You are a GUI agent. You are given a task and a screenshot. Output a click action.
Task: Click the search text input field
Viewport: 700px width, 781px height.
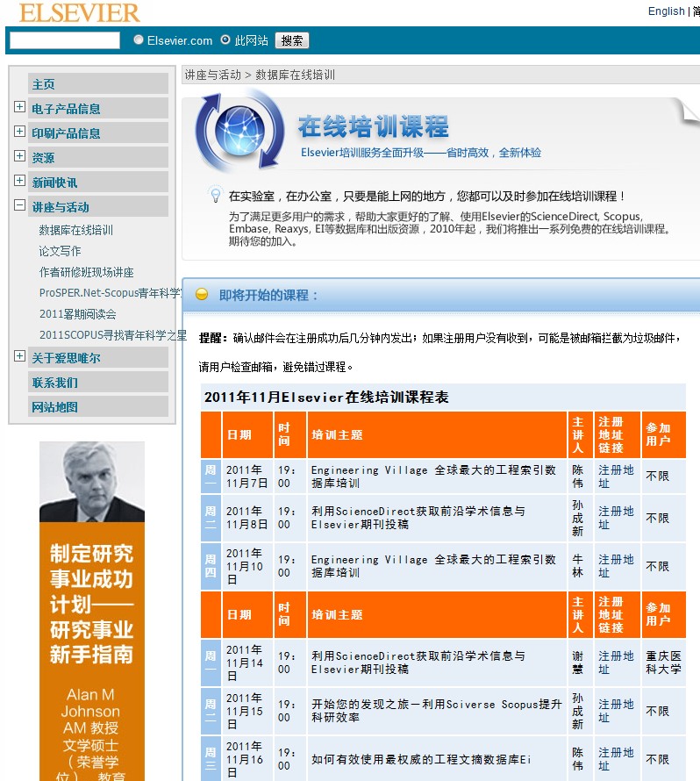coord(65,40)
